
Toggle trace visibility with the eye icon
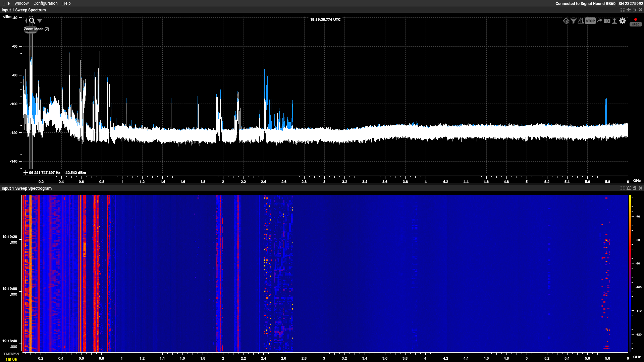(566, 21)
